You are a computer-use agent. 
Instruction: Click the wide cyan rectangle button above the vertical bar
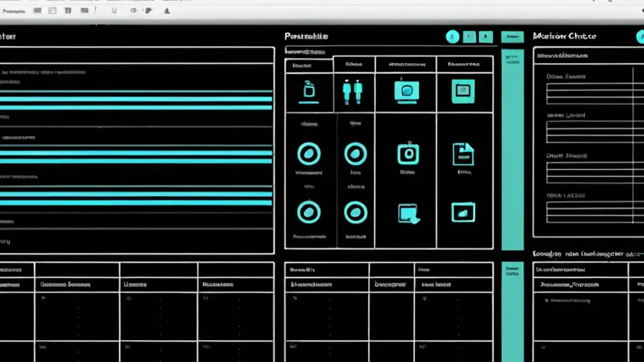coord(512,37)
